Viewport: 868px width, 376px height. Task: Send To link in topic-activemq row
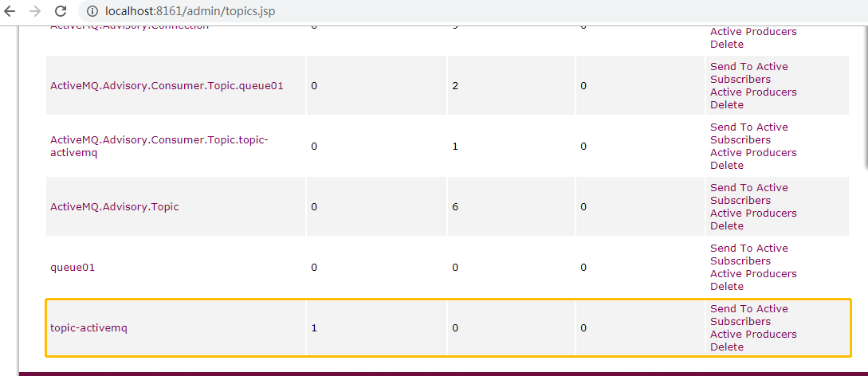[731, 308]
